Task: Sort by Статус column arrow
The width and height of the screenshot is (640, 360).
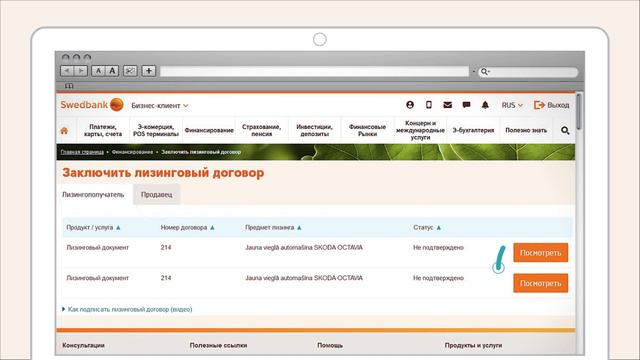Action: tap(439, 228)
